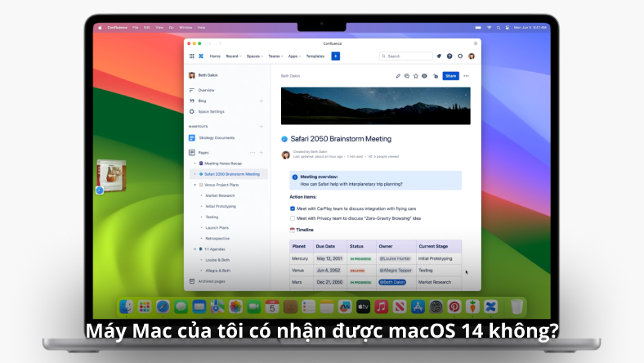Open Confluence settings gear icon
This screenshot has height=363, width=644.
[x=460, y=56]
